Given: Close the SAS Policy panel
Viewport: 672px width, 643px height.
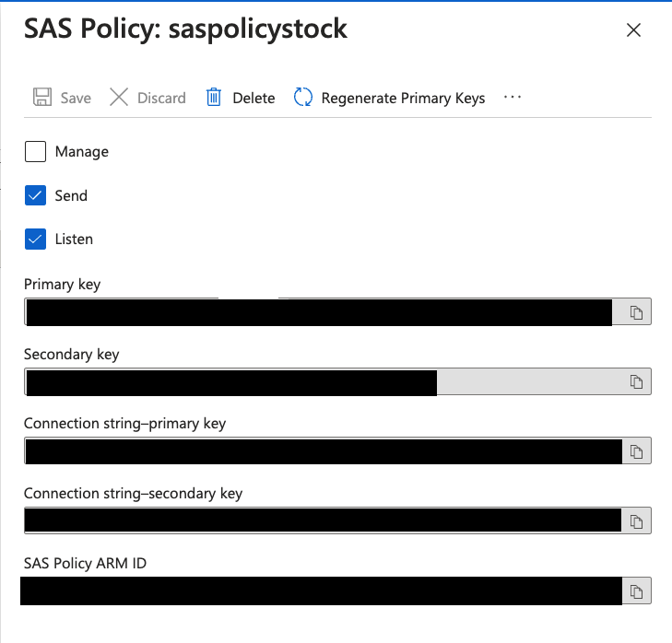Looking at the screenshot, I should point(633,30).
